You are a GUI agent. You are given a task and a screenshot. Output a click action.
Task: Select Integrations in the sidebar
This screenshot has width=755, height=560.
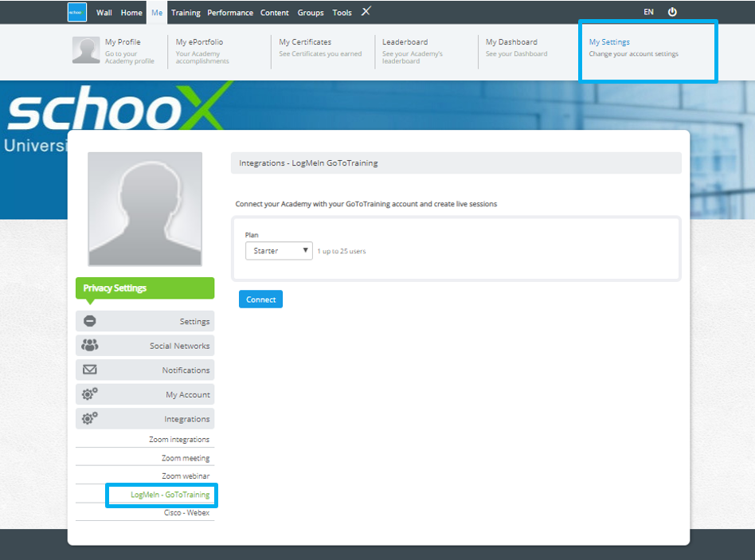(145, 418)
